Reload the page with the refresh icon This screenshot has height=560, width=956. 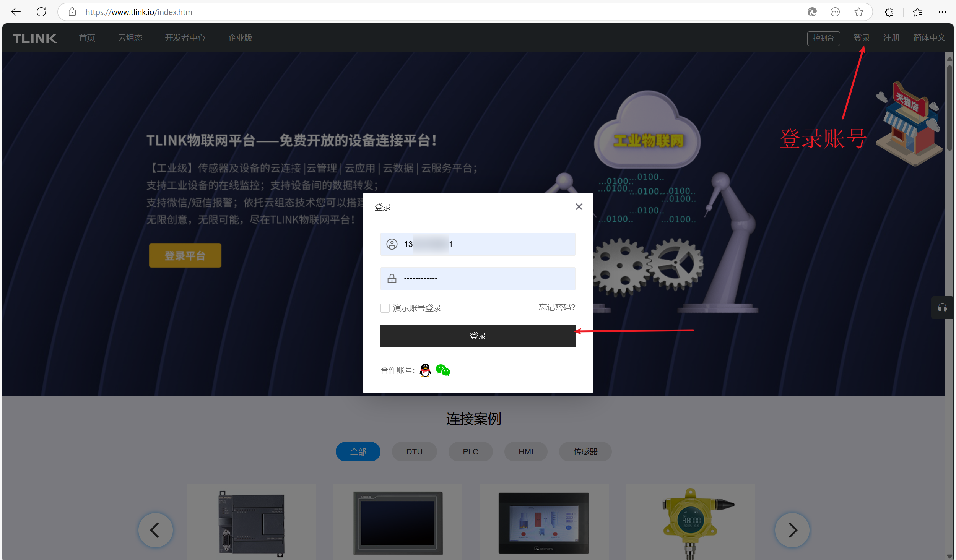[x=41, y=12]
